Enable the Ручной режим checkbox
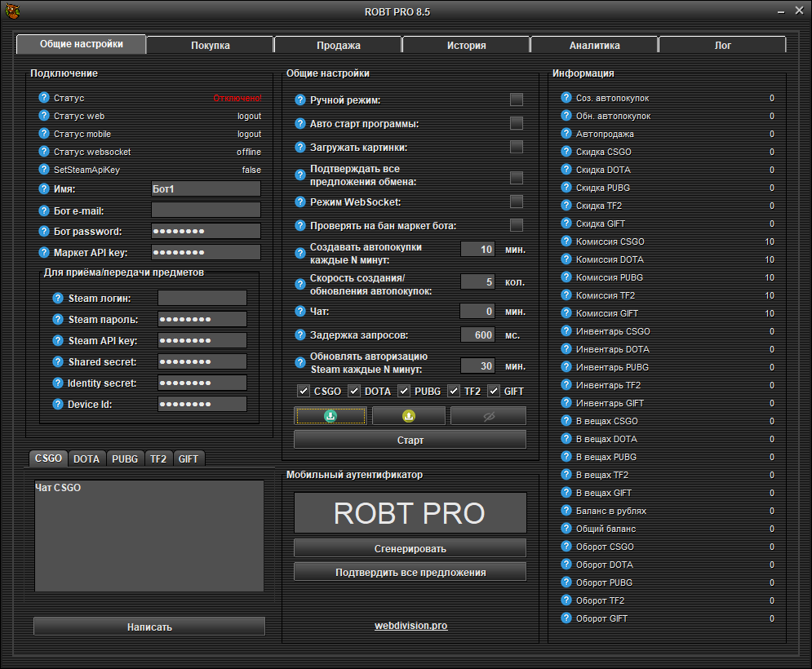 [x=517, y=100]
